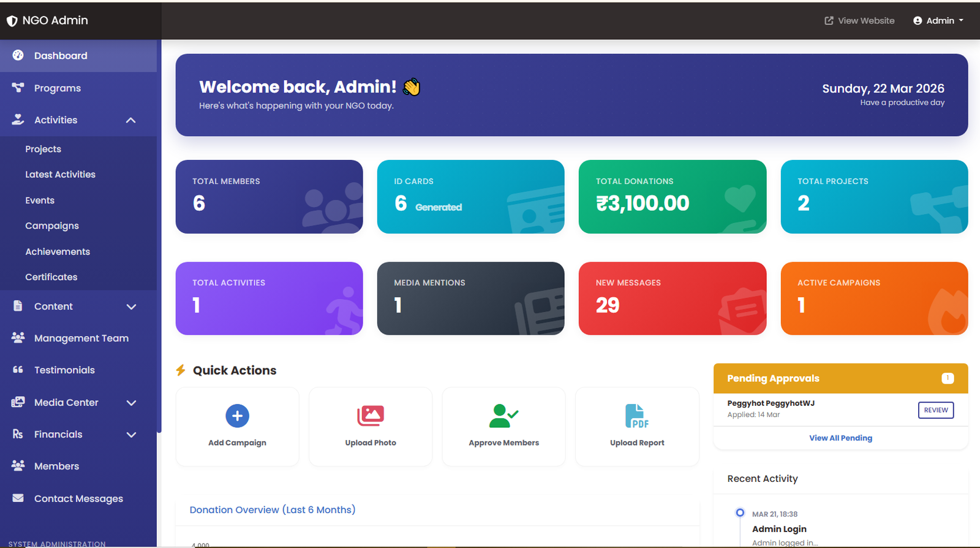Collapse the Activities submenu chevron

[x=130, y=120]
